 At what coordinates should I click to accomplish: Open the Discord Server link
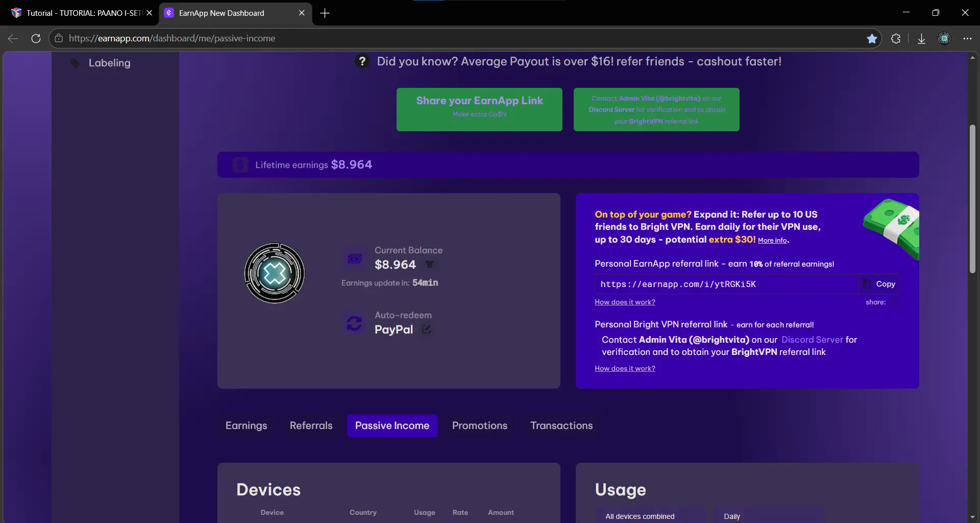(812, 340)
